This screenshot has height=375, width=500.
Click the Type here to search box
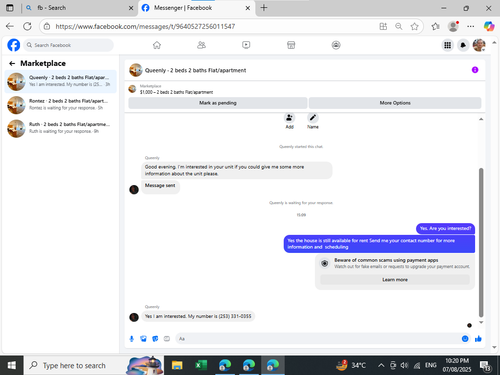point(93,365)
